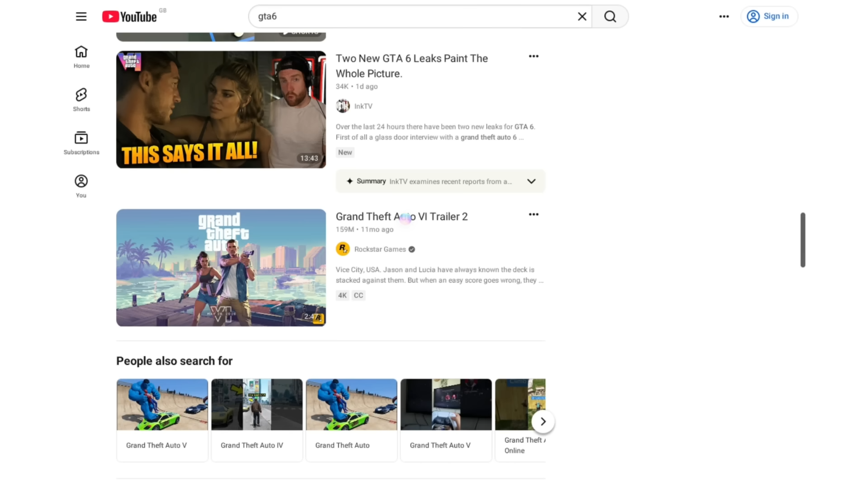This screenshot has height=488, width=868.
Task: Click the 'People also search for' heading
Action: click(174, 361)
